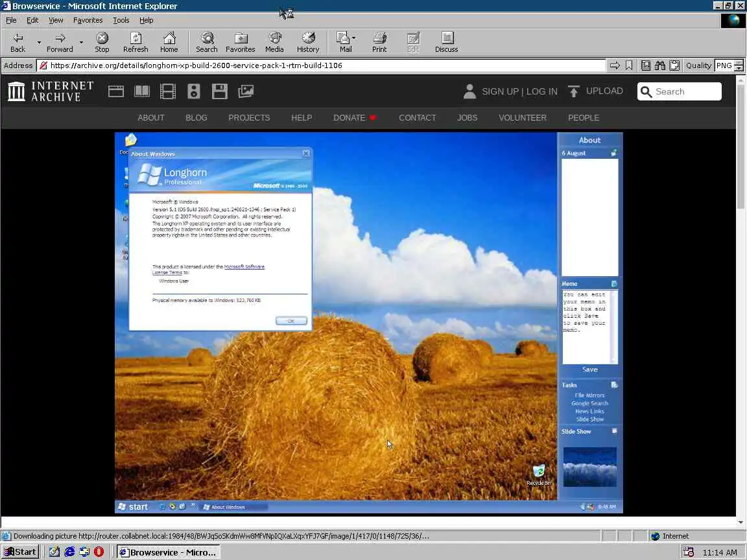The image size is (747, 560).
Task: Click the user avatar icon by Sign Up
Action: tap(469, 91)
